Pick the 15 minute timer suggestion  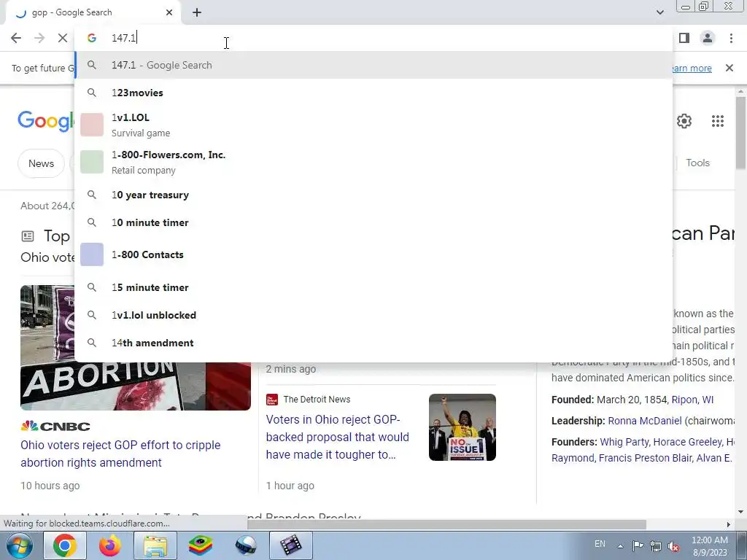[x=373, y=287]
